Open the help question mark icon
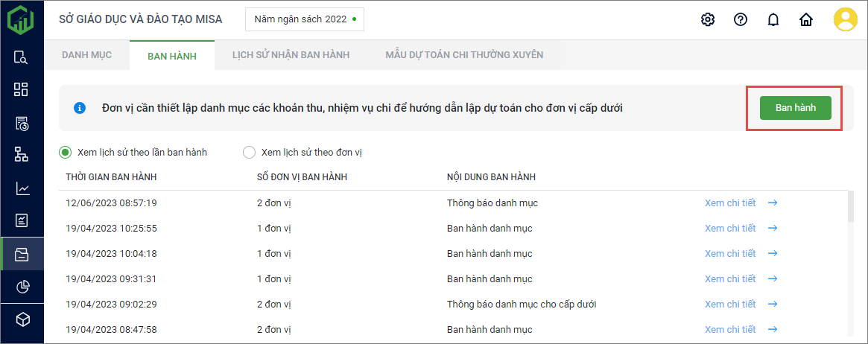The width and height of the screenshot is (868, 344). (741, 19)
